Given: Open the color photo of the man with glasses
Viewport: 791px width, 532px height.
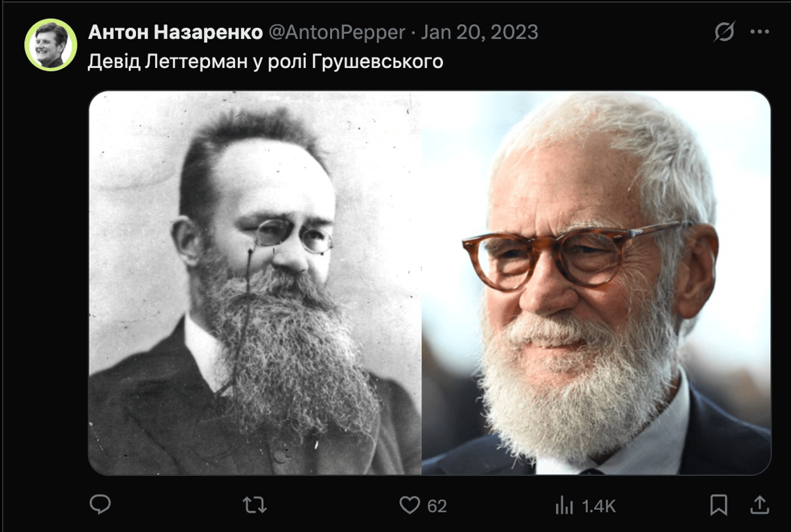Looking at the screenshot, I should point(596,283).
